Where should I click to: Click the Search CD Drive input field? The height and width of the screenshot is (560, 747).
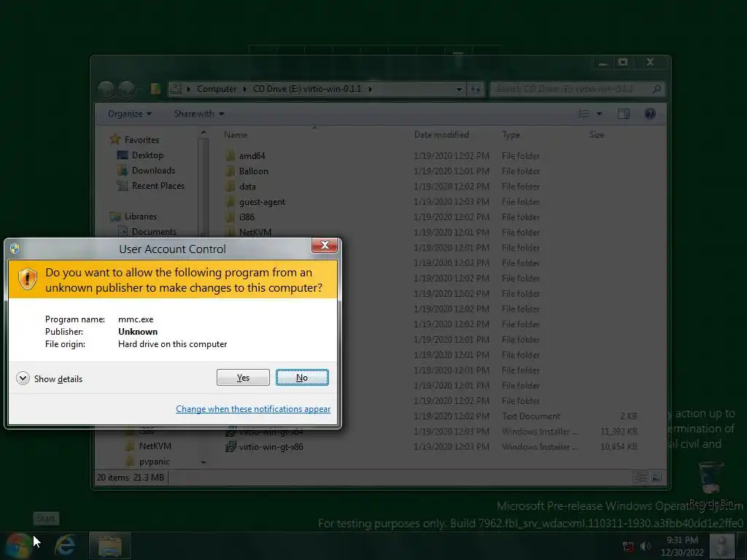570,89
